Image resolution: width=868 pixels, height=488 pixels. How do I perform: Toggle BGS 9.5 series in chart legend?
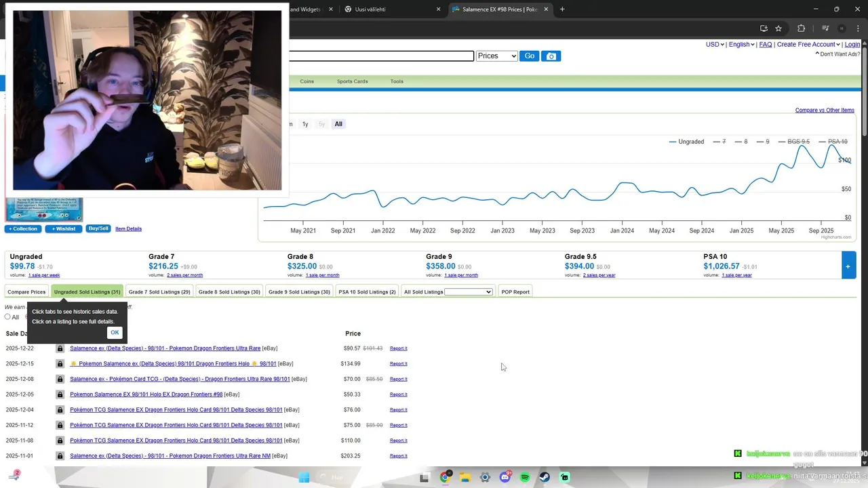794,142
